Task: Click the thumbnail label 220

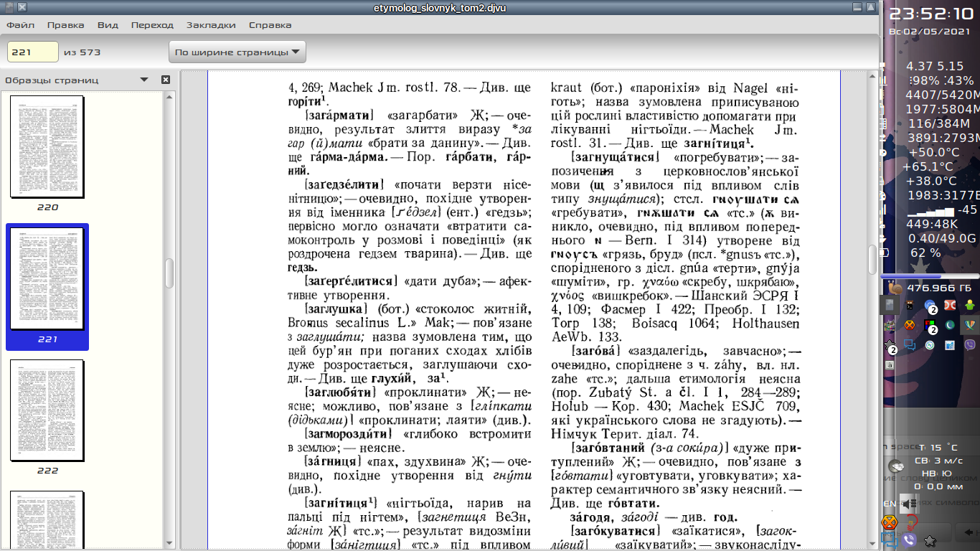Action: click(x=47, y=207)
